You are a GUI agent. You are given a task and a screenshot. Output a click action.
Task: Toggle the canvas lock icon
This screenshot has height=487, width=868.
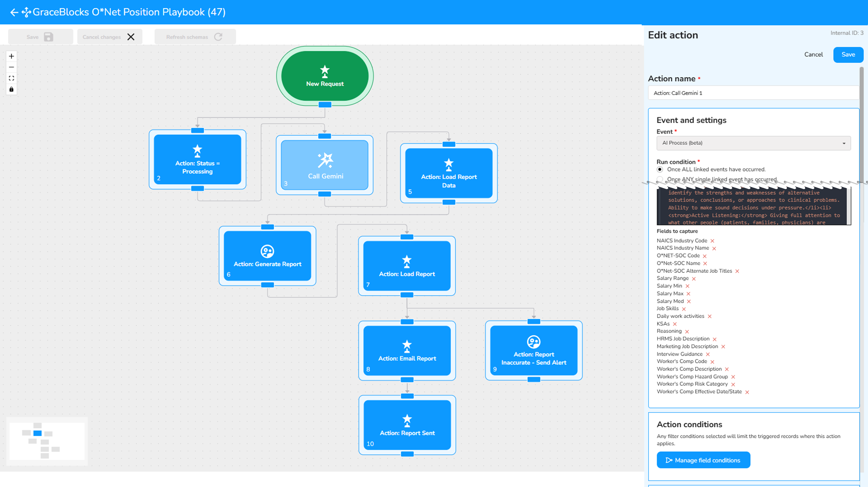[x=12, y=90]
